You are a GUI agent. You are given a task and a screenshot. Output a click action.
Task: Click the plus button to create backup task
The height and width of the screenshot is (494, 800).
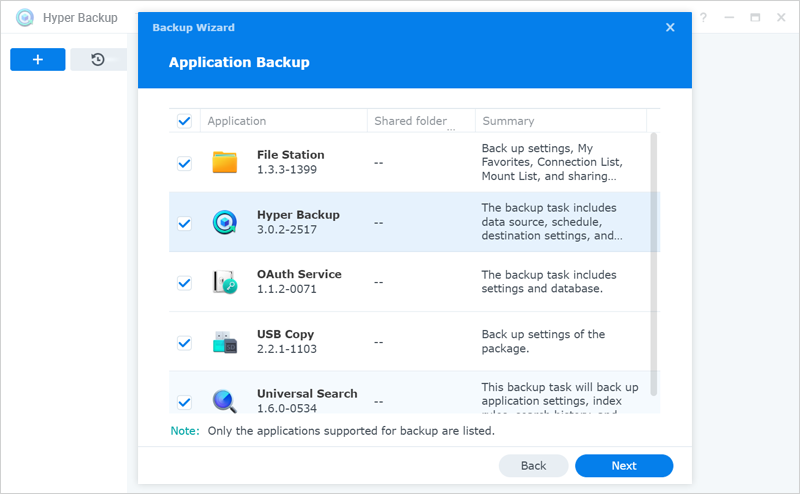pyautogui.click(x=38, y=60)
